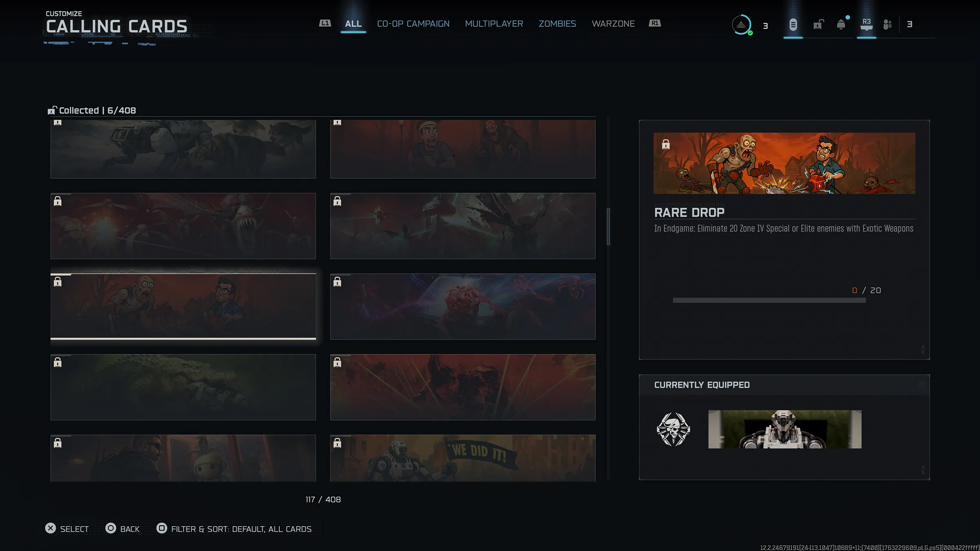The image size is (980, 551).
Task: Open the options menu pill icon
Action: (793, 24)
